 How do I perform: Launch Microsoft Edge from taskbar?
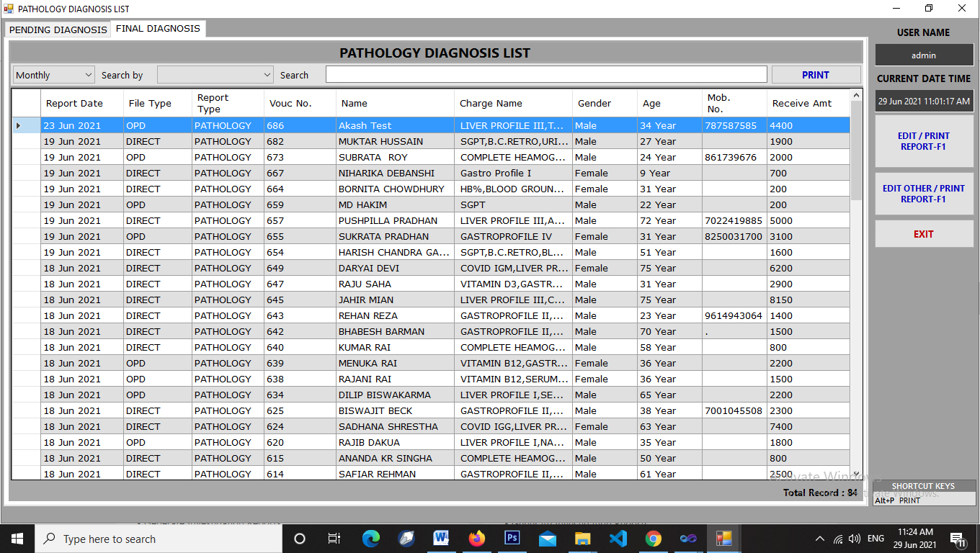pos(370,539)
